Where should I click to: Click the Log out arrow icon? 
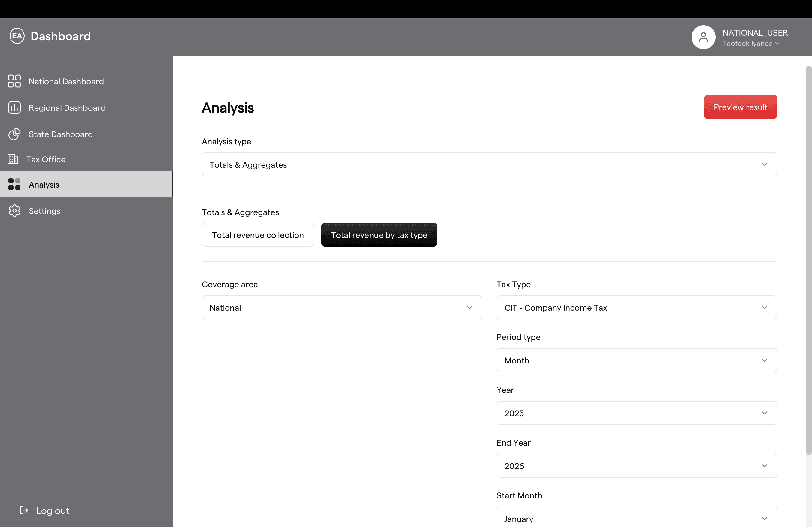click(24, 510)
